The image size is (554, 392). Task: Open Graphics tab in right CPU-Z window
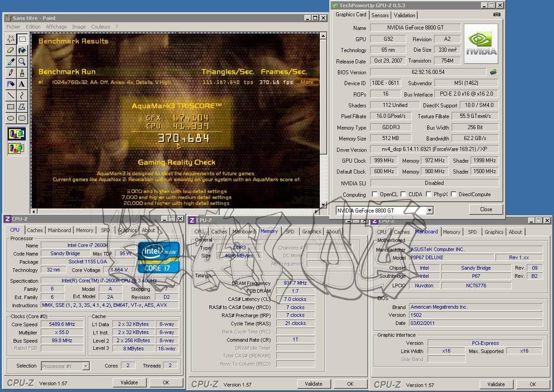point(494,232)
